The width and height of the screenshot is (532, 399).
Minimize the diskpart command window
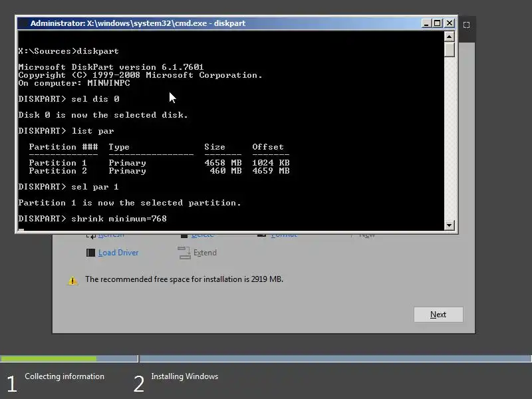pos(426,23)
